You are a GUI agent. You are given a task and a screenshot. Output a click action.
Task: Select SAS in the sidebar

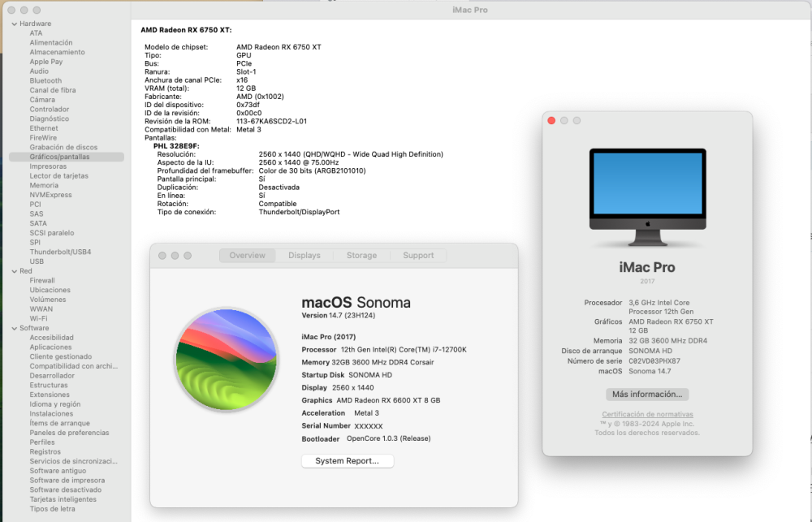coord(37,214)
